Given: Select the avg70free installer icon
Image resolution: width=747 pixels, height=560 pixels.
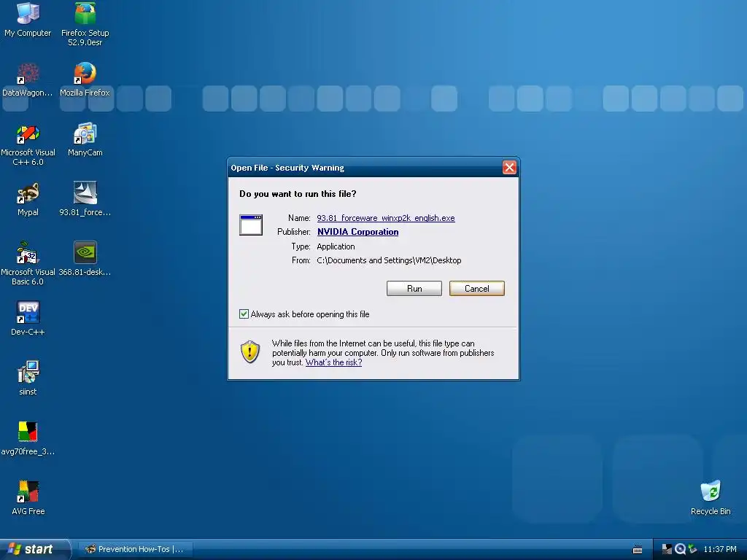Looking at the screenshot, I should [x=28, y=438].
